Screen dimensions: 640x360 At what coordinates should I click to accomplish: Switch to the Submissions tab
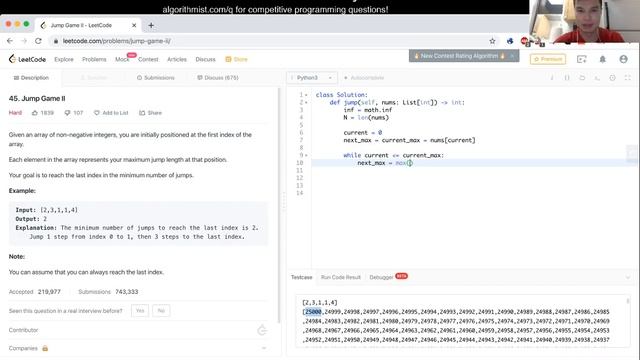[x=156, y=78]
